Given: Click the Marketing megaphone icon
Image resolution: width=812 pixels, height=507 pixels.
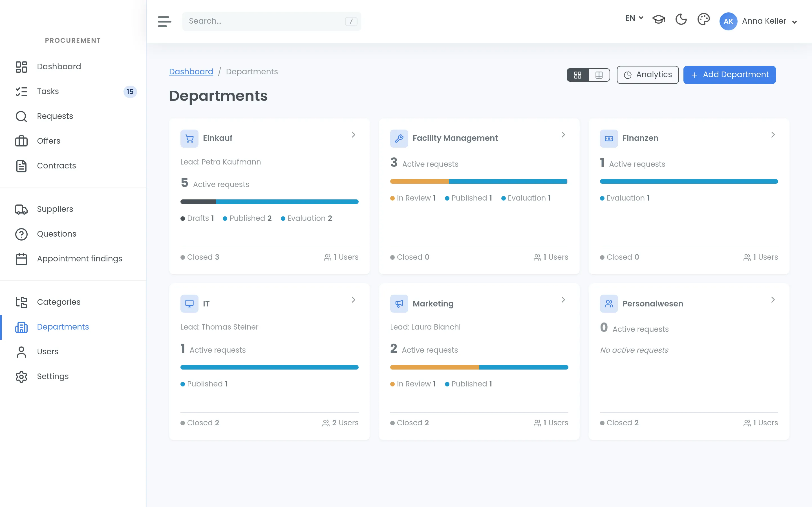Looking at the screenshot, I should click(x=399, y=304).
